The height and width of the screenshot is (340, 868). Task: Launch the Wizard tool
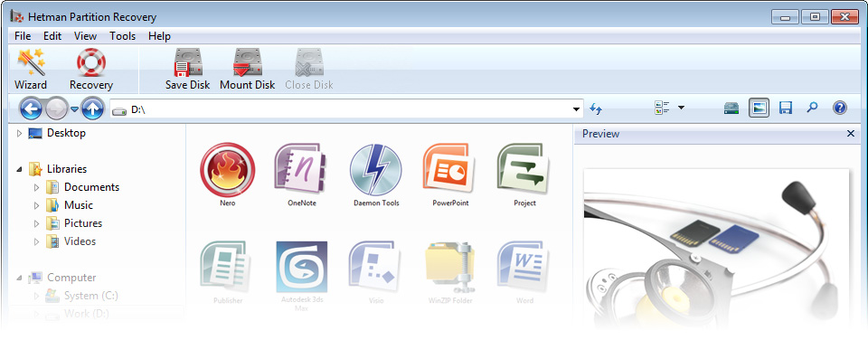(31, 70)
